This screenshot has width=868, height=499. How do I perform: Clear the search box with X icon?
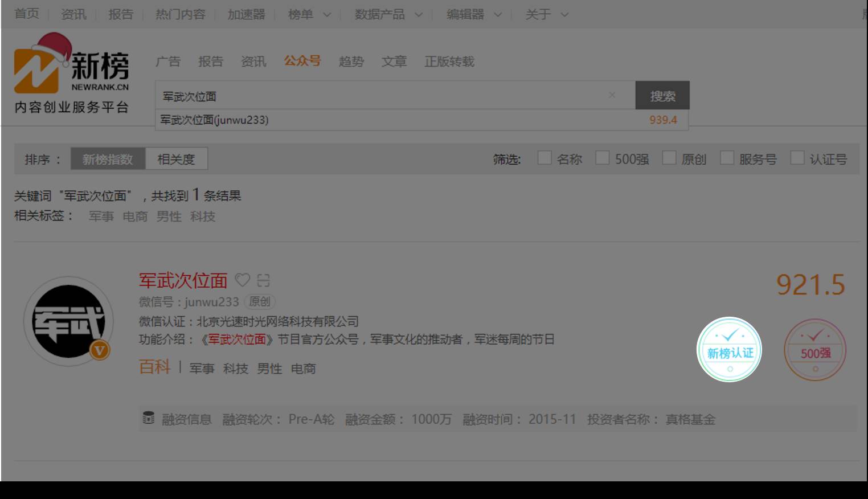pyautogui.click(x=612, y=95)
